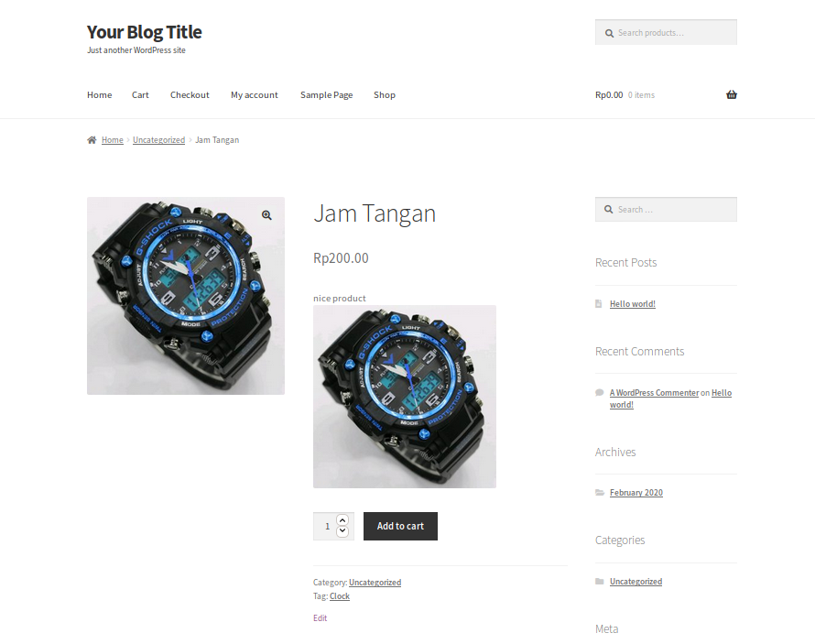Click the document icon beside Hello world!
The height and width of the screenshot is (644, 815).
(x=598, y=303)
